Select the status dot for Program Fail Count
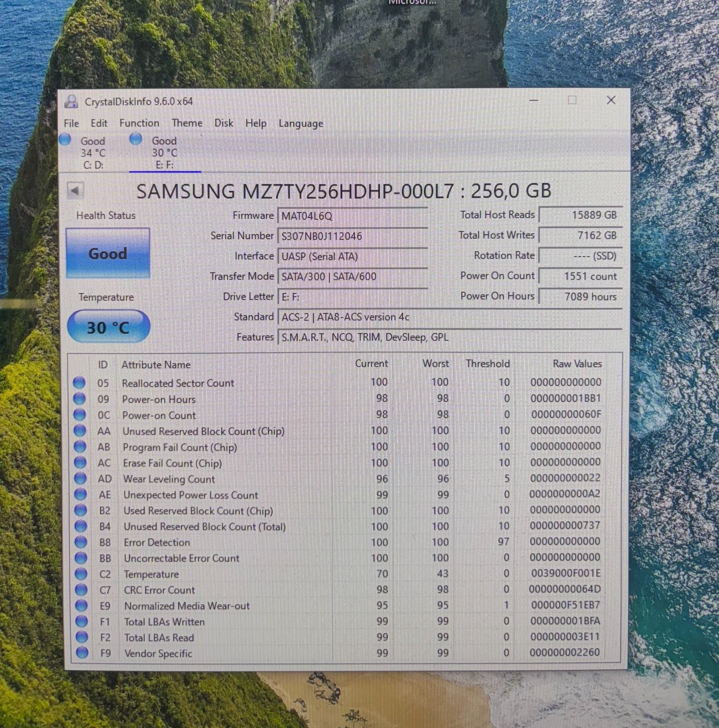 tap(80, 446)
